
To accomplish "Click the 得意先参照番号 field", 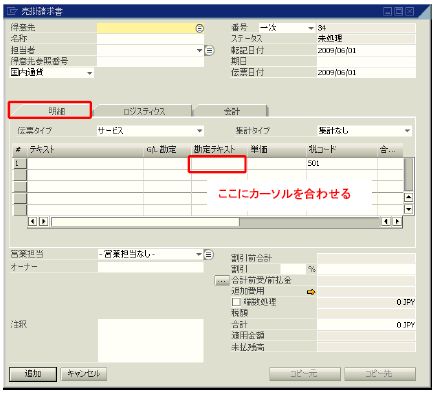I will (x=150, y=62).
